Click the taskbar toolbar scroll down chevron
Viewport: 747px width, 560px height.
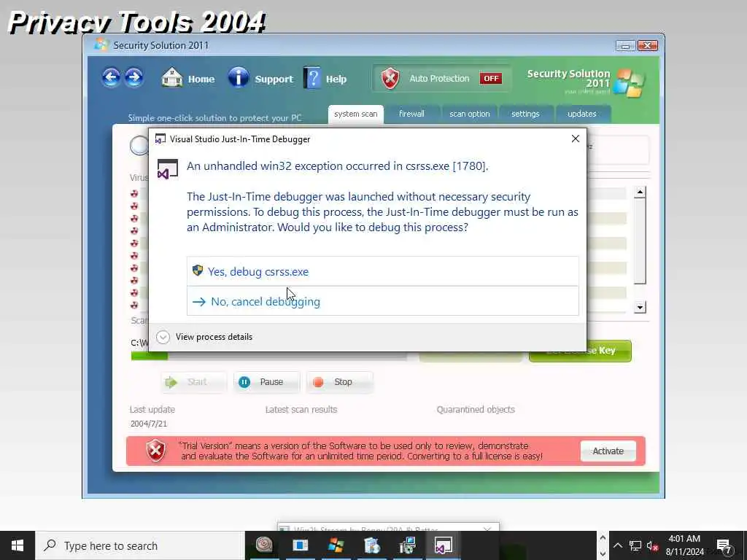602,554
